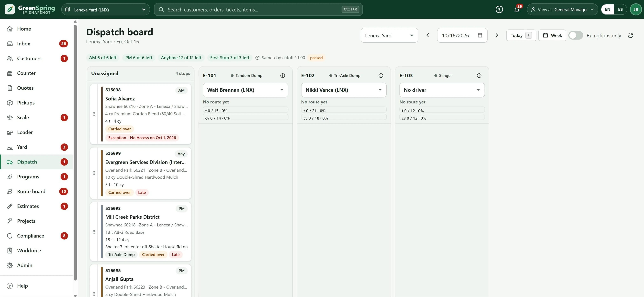Viewport: 644px width, 297px height.
Task: Open Workforce in the sidebar
Action: [37, 250]
